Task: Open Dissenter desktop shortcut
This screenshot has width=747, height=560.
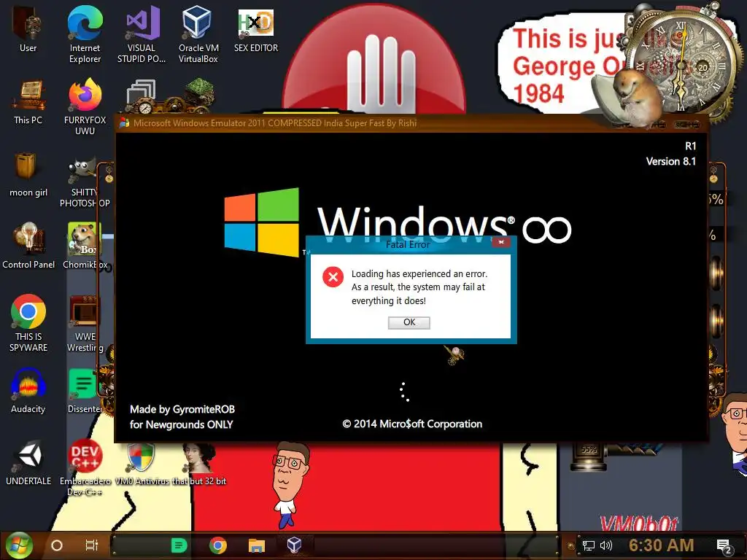Action: [85, 391]
